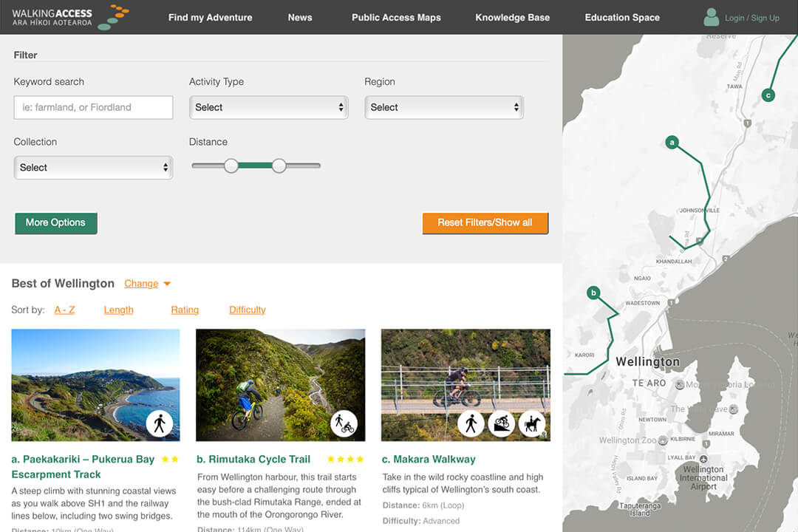This screenshot has height=532, width=798.
Task: Click Khandallah label on map
Action: click(674, 261)
